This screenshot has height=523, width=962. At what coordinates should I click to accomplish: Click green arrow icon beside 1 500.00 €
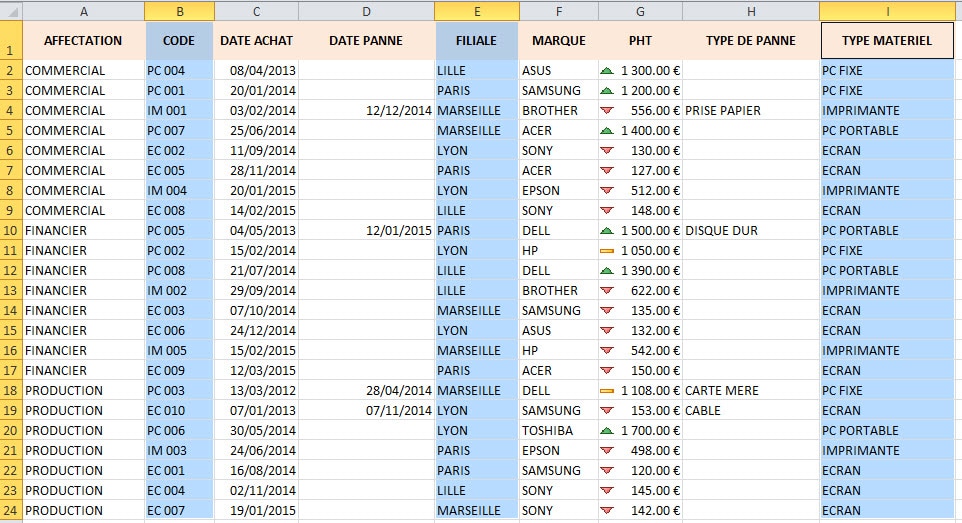pyautogui.click(x=607, y=230)
